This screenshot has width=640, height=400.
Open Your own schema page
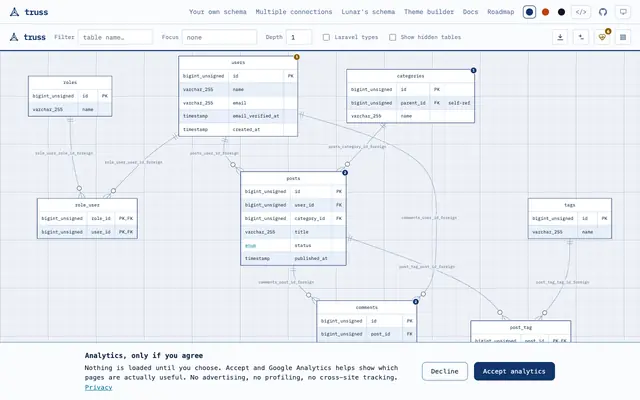(x=218, y=12)
